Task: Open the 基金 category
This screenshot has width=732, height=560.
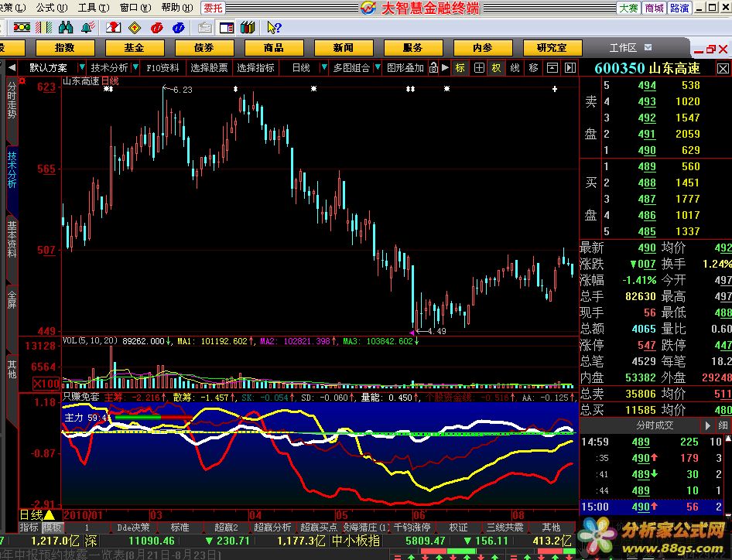Action: pyautogui.click(x=135, y=48)
